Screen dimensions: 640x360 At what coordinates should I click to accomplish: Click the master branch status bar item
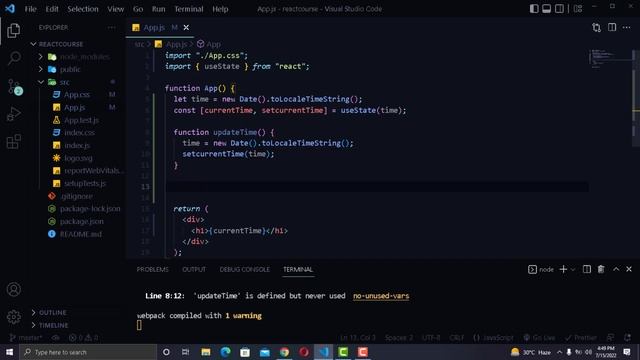point(26,338)
